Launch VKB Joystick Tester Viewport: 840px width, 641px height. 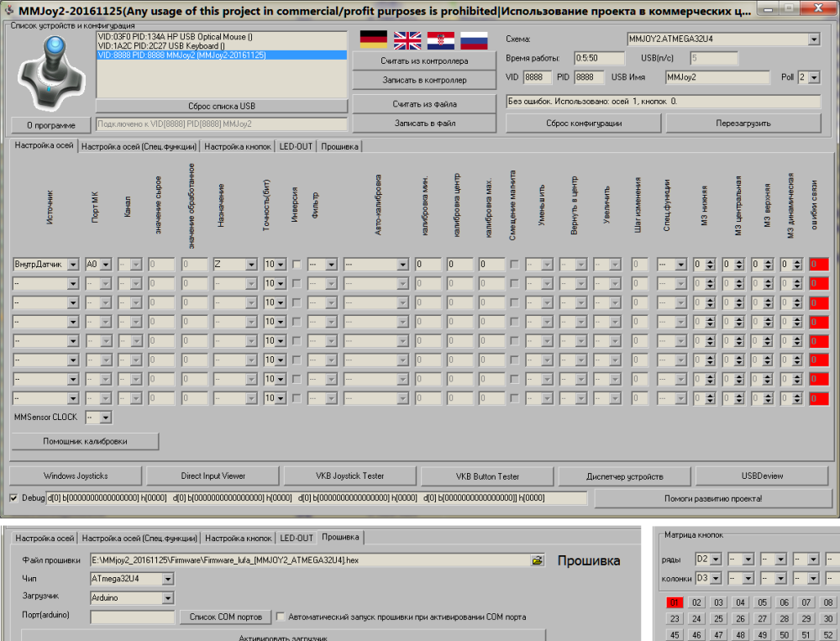click(349, 476)
